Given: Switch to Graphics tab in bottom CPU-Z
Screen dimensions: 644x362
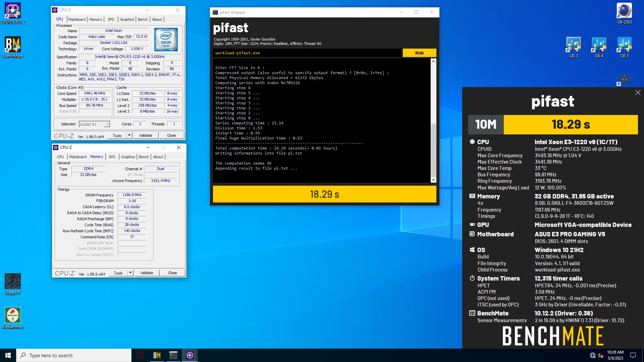Looking at the screenshot, I should tap(128, 157).
